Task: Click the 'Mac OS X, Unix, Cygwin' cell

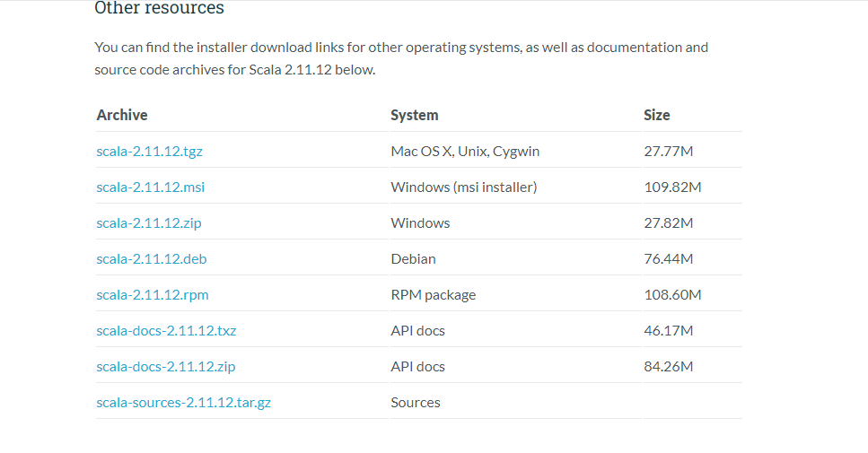Action: [x=465, y=152]
